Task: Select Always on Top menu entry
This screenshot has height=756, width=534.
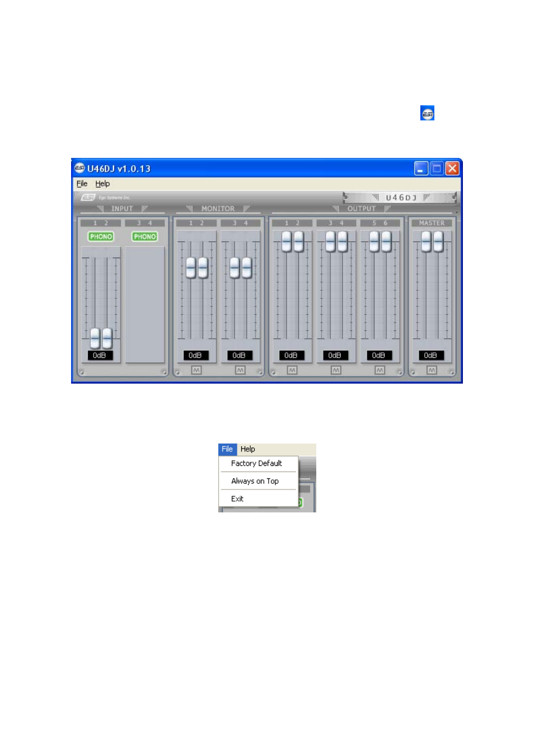Action: tap(255, 481)
